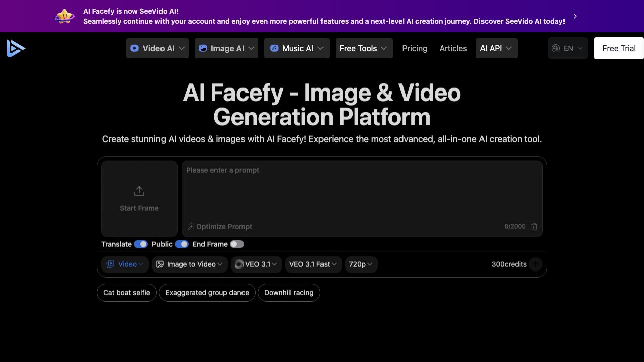Click the video camera icon in Video AI
Screen dimensions: 644x362
[134, 48]
